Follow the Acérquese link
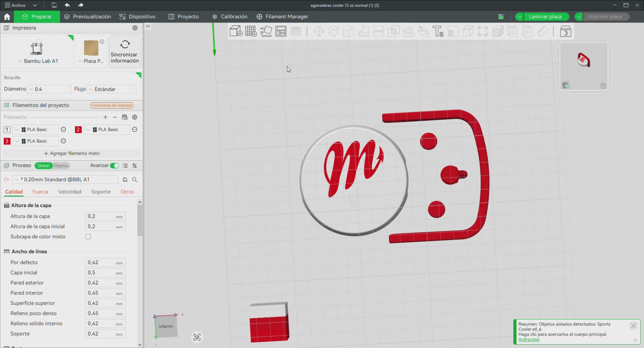Image resolution: width=644 pixels, height=348 pixels. pos(529,340)
